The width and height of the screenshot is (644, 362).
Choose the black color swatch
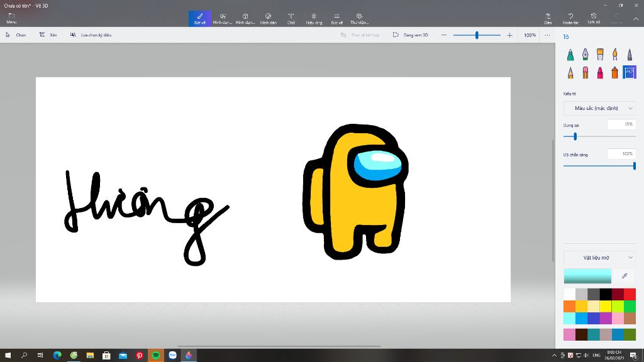pyautogui.click(x=606, y=294)
